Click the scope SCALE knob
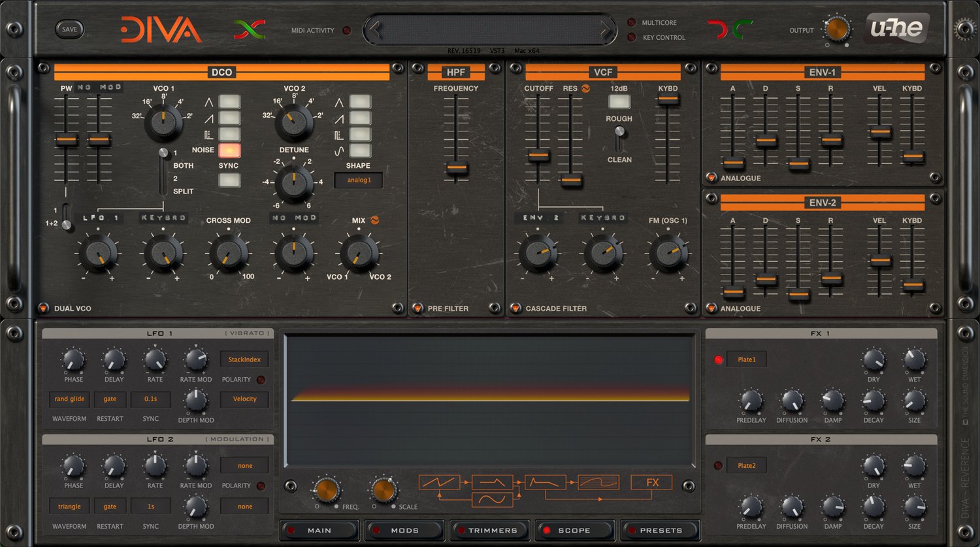 [x=384, y=489]
